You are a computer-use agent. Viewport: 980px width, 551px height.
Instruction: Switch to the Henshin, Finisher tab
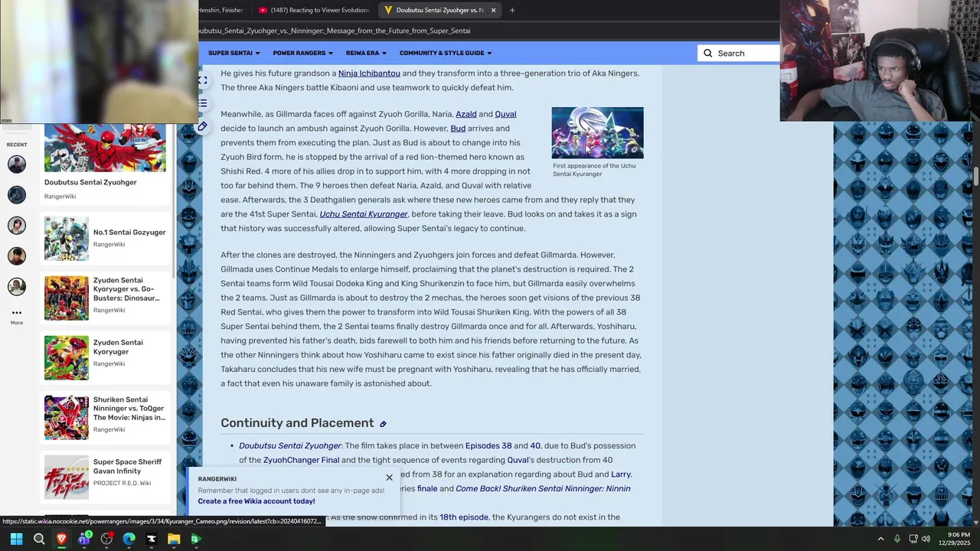(222, 10)
